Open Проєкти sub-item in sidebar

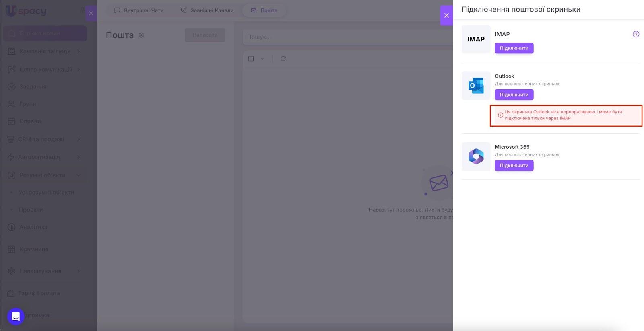coord(31,210)
